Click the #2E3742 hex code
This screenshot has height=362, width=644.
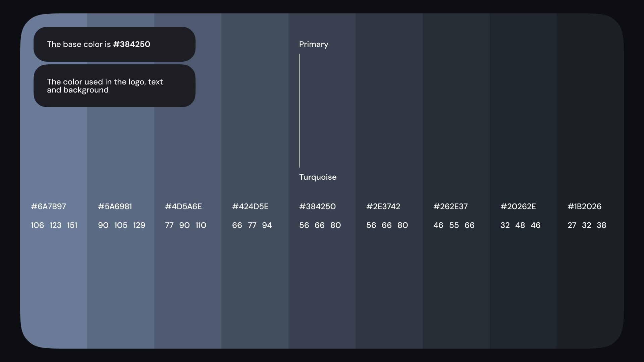(383, 206)
